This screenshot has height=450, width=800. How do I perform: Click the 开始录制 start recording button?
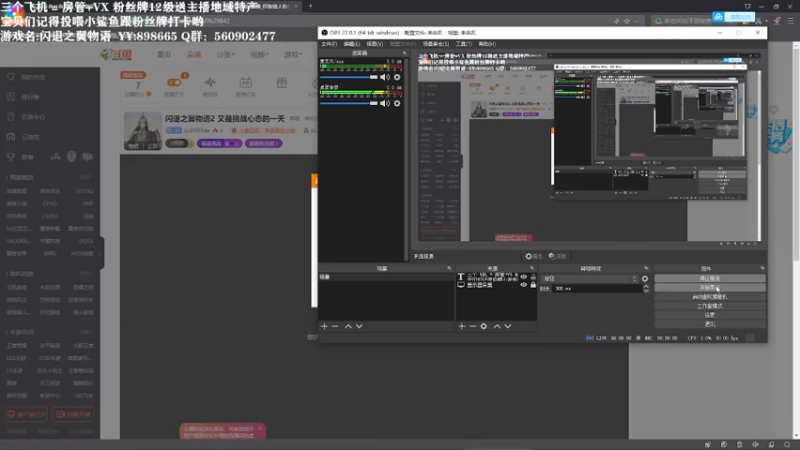click(710, 288)
